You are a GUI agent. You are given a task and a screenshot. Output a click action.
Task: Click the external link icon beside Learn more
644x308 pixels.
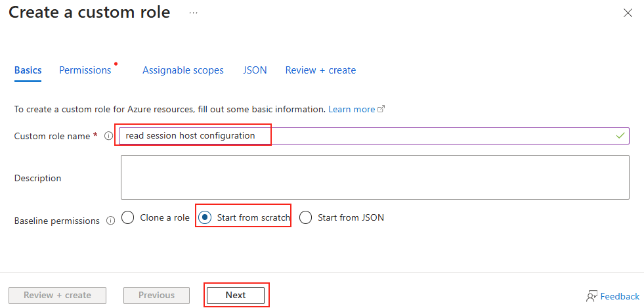pyautogui.click(x=381, y=110)
